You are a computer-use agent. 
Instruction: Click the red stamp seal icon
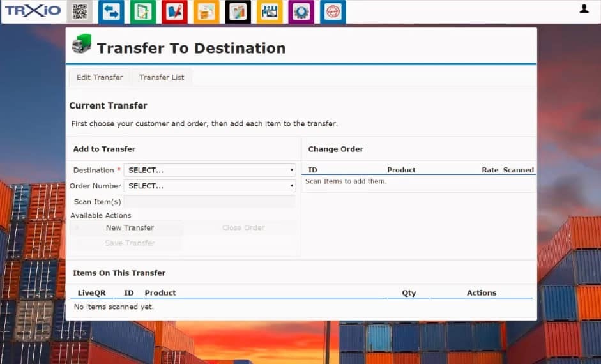(x=333, y=11)
